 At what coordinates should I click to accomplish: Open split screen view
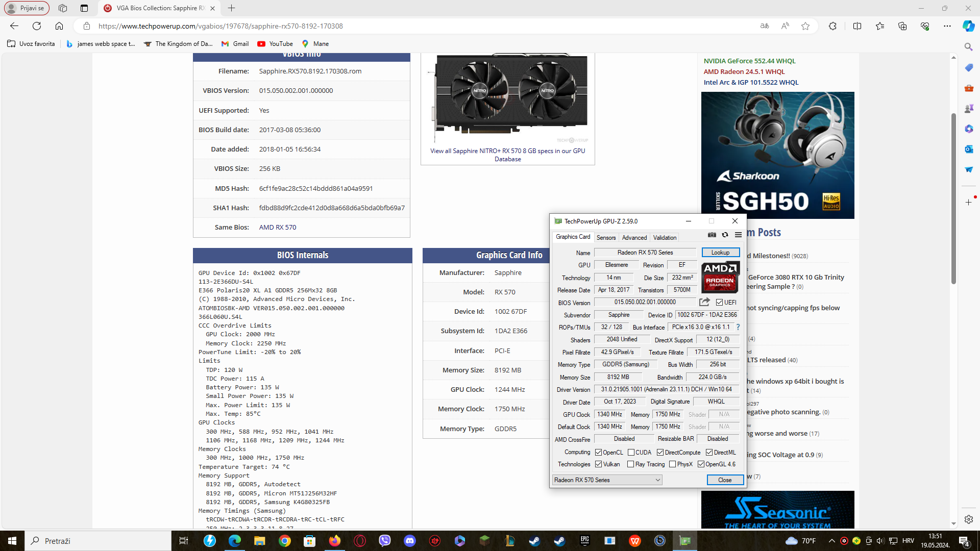pos(857,26)
